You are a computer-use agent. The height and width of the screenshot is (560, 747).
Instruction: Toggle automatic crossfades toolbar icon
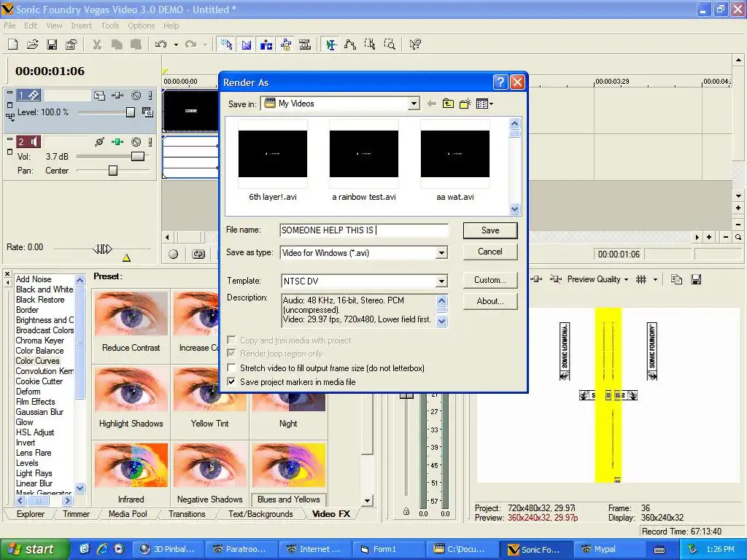click(x=247, y=44)
